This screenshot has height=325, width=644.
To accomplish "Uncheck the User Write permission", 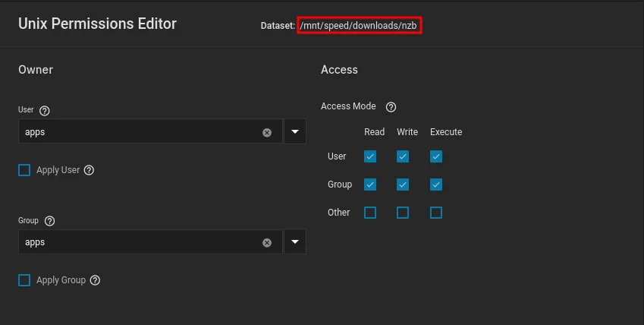I will 403,156.
